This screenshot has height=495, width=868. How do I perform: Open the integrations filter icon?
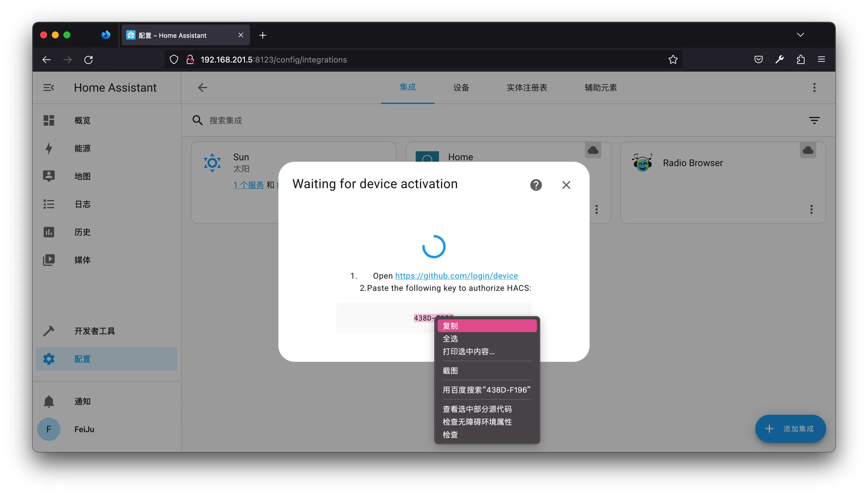point(814,120)
